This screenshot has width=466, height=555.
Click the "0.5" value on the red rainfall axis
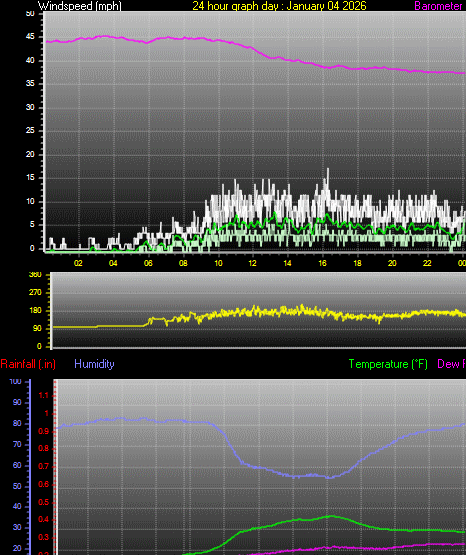pos(44,502)
